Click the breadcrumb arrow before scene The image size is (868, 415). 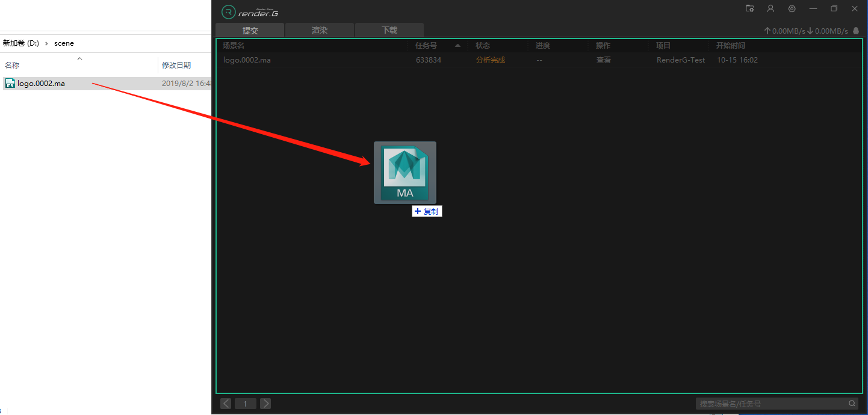(x=46, y=43)
